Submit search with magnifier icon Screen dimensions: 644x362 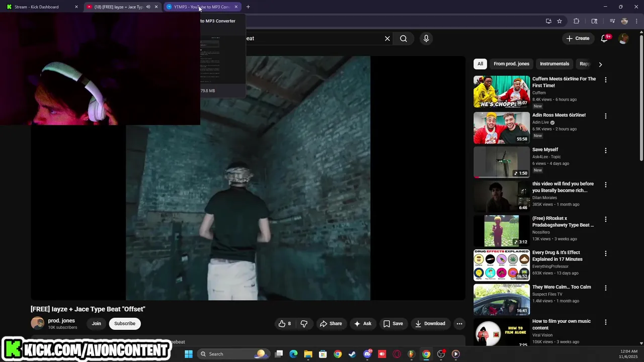[x=404, y=38]
